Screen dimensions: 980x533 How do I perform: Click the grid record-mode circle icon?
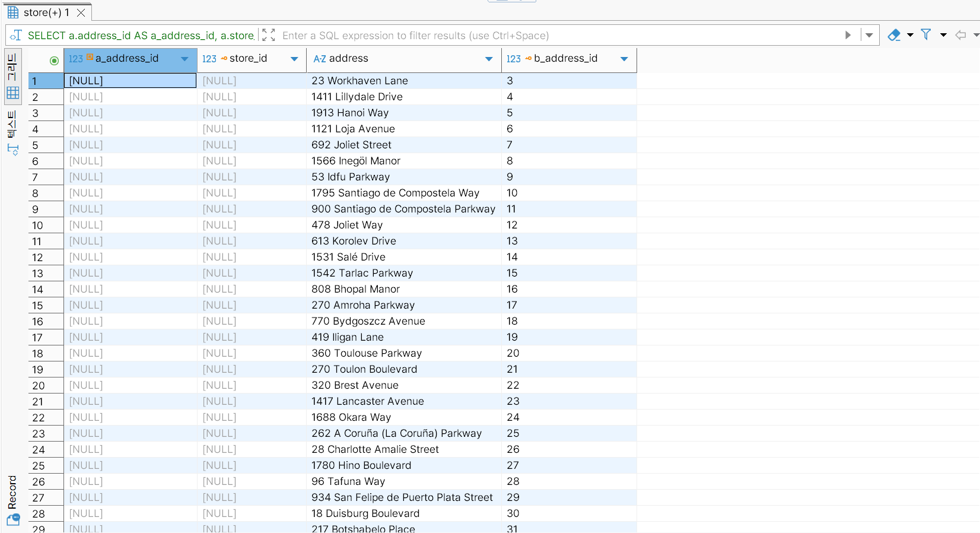point(54,61)
